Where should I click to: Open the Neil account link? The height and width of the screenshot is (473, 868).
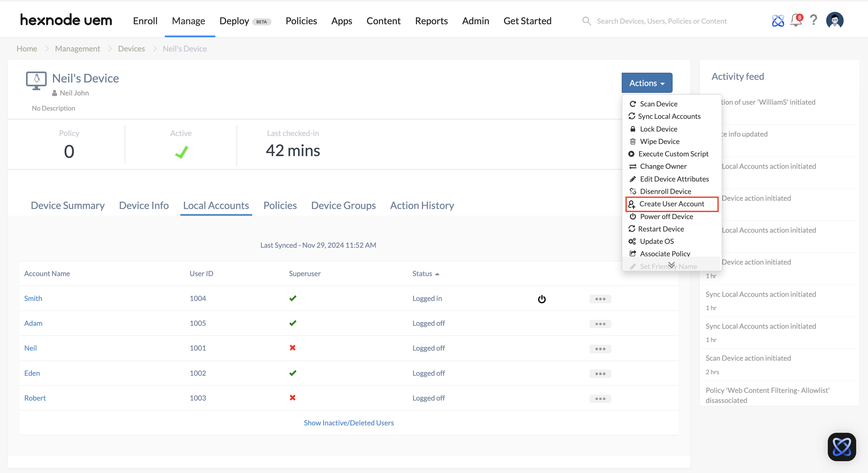click(x=30, y=348)
